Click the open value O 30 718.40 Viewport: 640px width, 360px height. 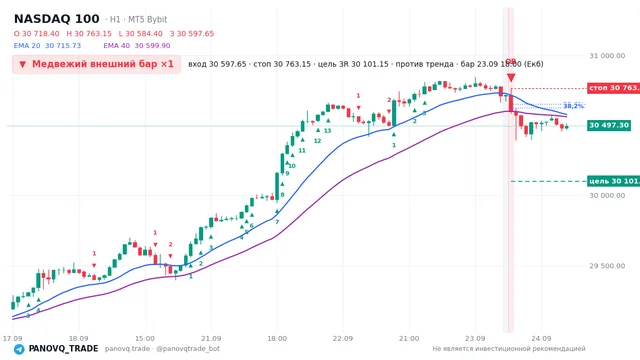coord(36,34)
